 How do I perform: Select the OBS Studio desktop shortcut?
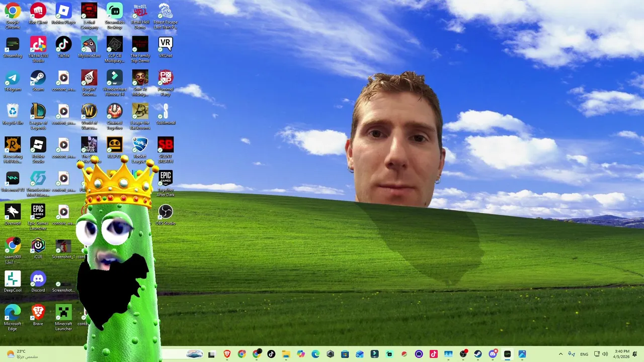tap(166, 215)
